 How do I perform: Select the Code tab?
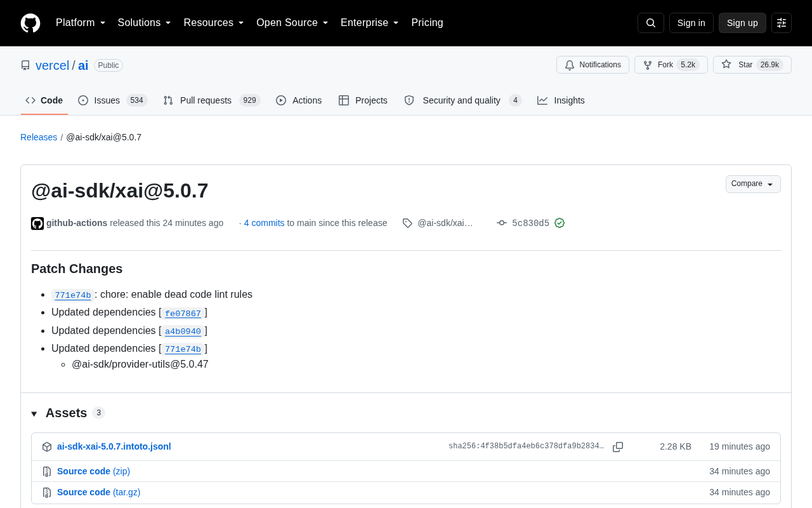44,100
